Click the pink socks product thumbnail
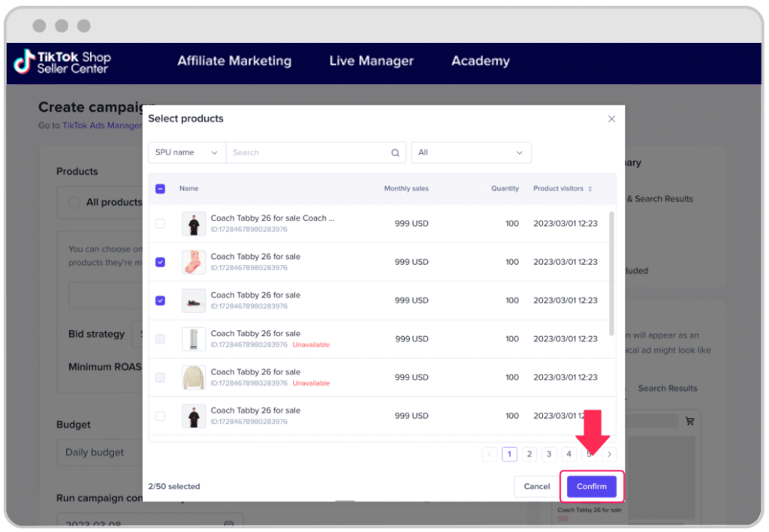 click(194, 262)
